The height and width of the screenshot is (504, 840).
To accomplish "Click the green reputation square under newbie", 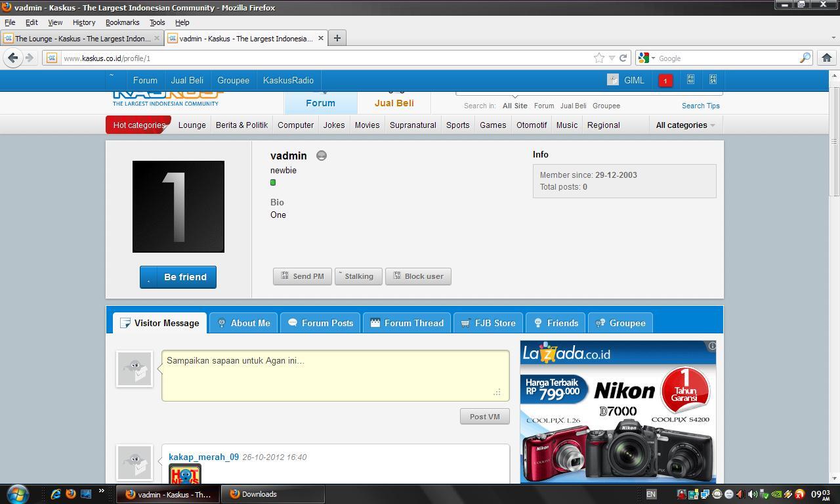I will pyautogui.click(x=273, y=182).
